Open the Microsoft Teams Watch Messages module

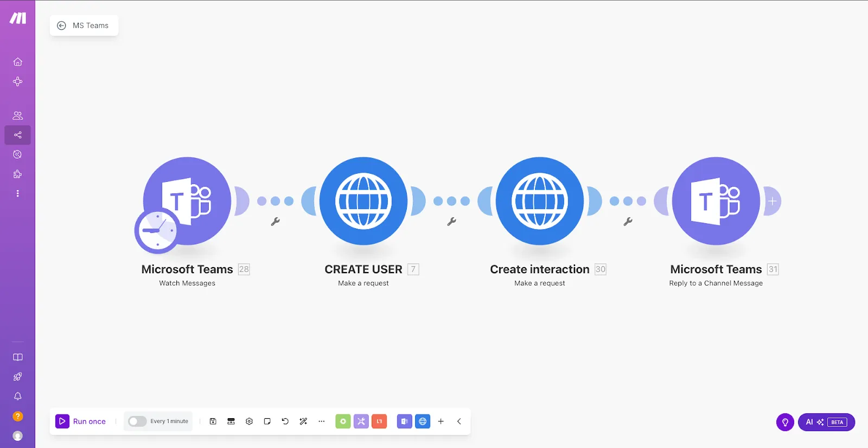187,201
